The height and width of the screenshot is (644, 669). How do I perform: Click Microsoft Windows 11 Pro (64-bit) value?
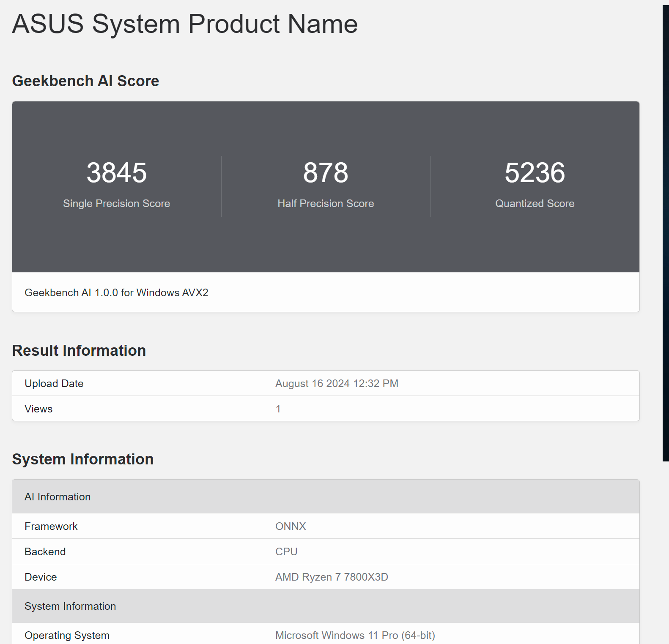pos(355,635)
